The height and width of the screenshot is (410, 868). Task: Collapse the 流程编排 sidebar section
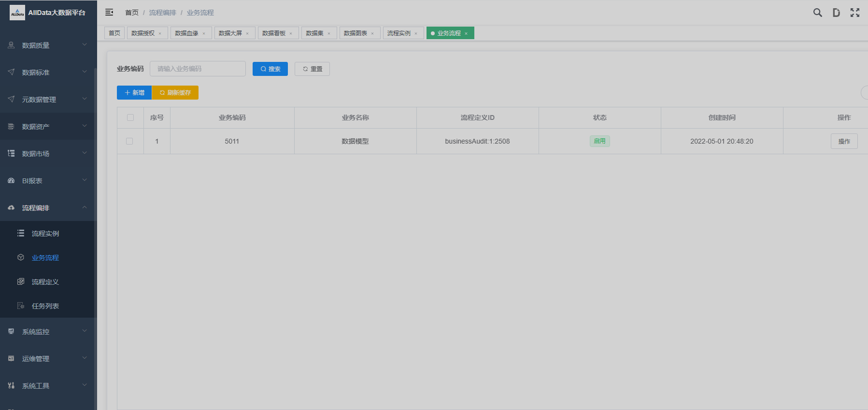pos(48,208)
